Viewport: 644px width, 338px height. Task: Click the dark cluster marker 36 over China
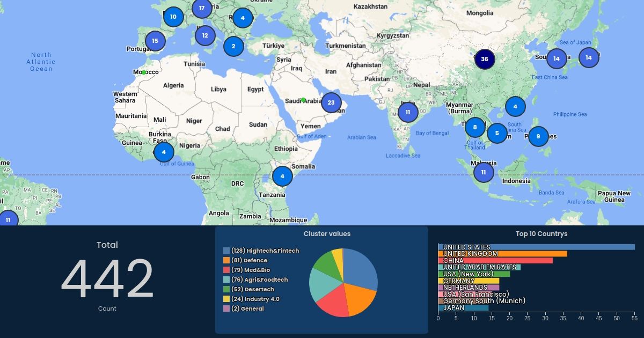[x=485, y=59]
